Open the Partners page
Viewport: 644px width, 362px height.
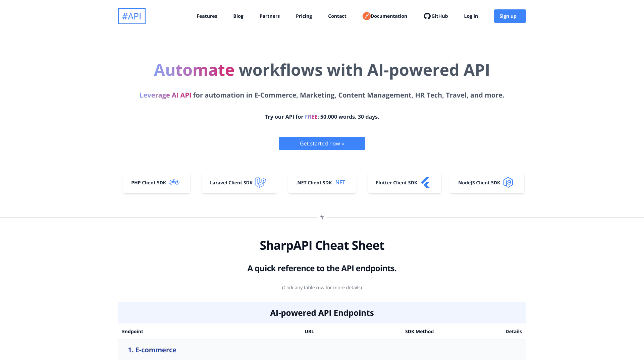coord(269,16)
